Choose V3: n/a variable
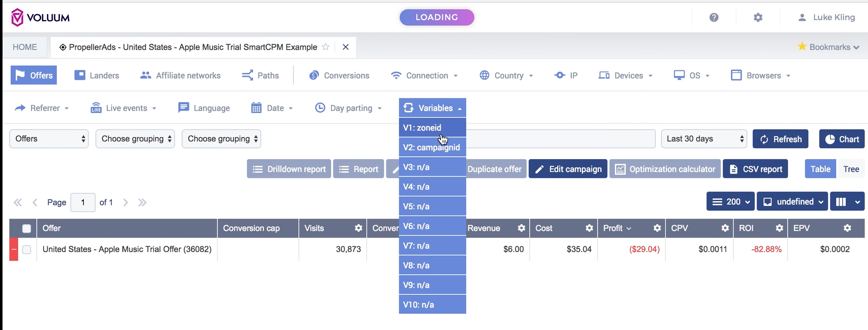The height and width of the screenshot is (330, 868). [x=432, y=167]
